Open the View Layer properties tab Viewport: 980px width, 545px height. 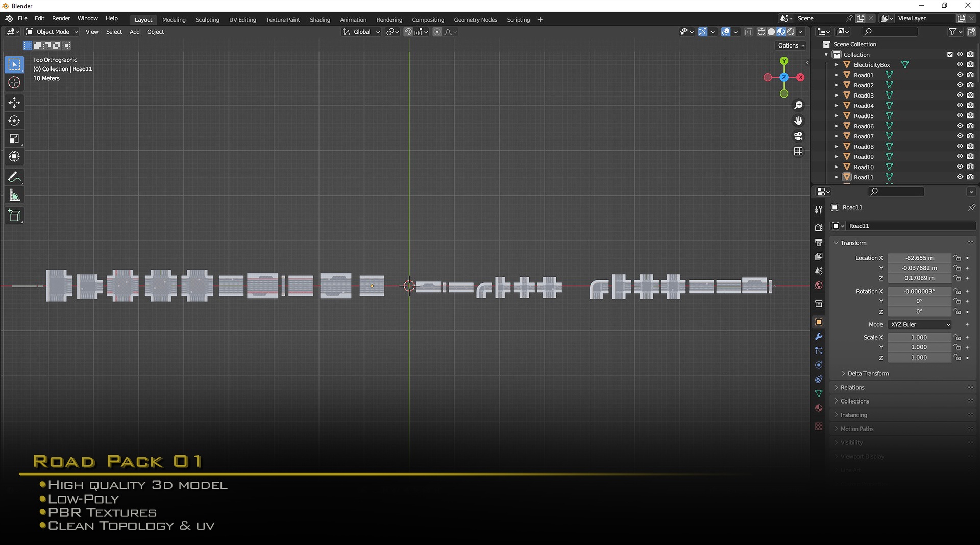click(x=819, y=256)
